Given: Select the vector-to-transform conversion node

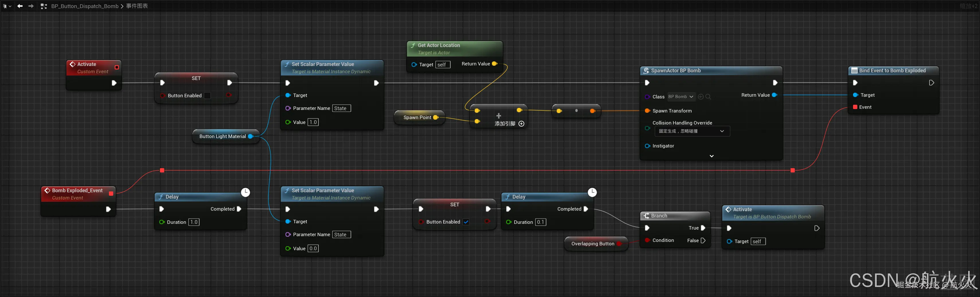Looking at the screenshot, I should (576, 111).
